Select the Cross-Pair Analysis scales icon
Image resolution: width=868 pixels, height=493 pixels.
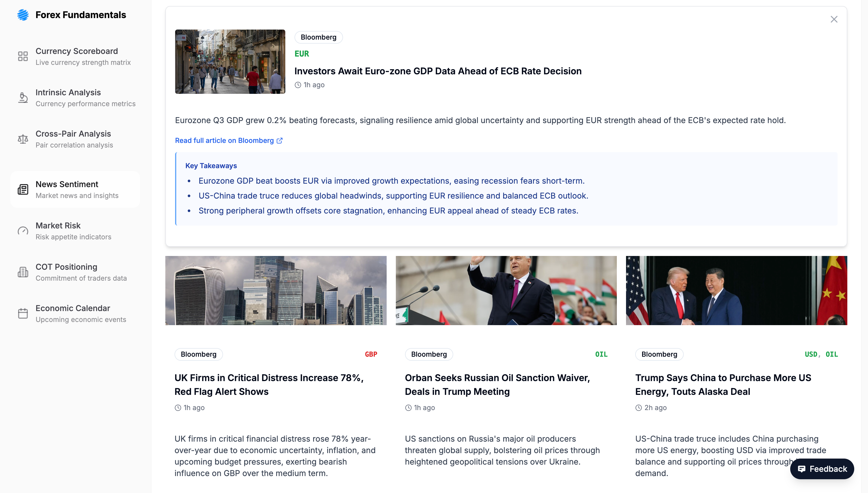point(23,139)
